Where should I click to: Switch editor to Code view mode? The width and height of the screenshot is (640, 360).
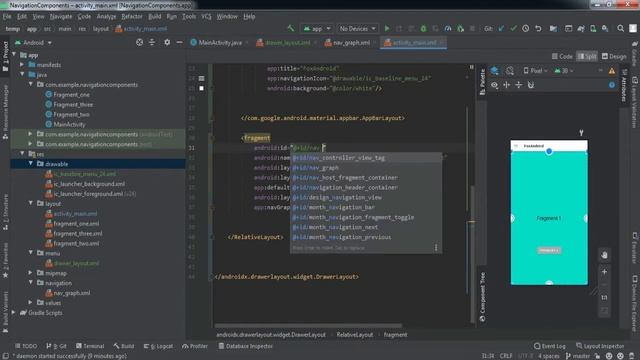[562, 56]
